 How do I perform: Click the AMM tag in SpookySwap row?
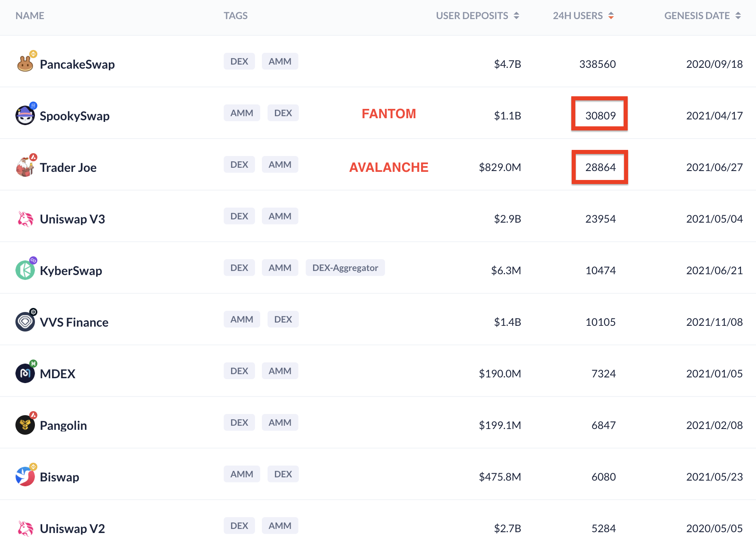tap(242, 113)
